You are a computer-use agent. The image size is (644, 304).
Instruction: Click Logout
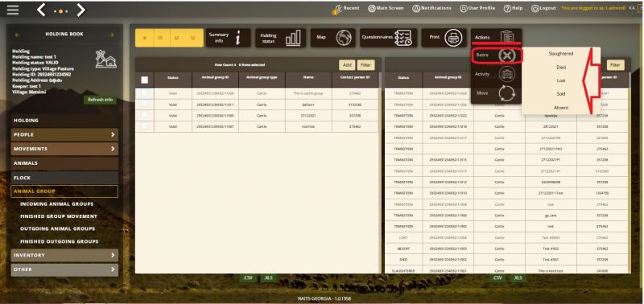click(x=543, y=8)
